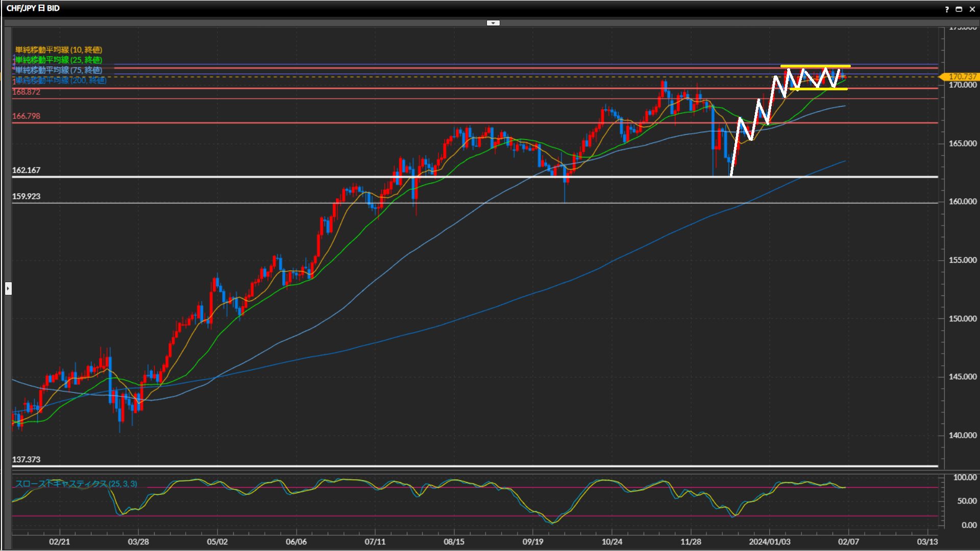Screen dimensions: 980x551
Task: Click the CHF/JPY 日 BID title
Action: pyautogui.click(x=33, y=8)
